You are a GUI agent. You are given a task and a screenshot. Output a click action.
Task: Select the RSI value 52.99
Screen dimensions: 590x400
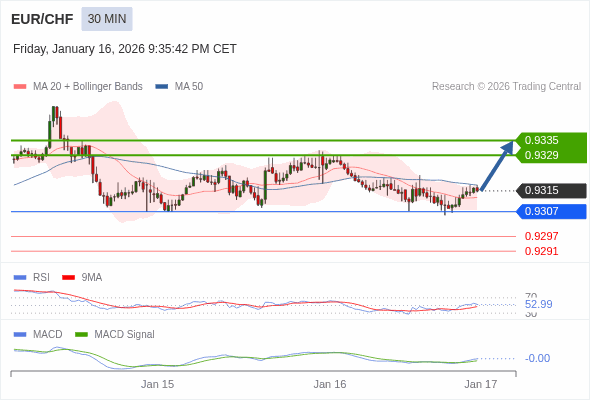pos(538,304)
